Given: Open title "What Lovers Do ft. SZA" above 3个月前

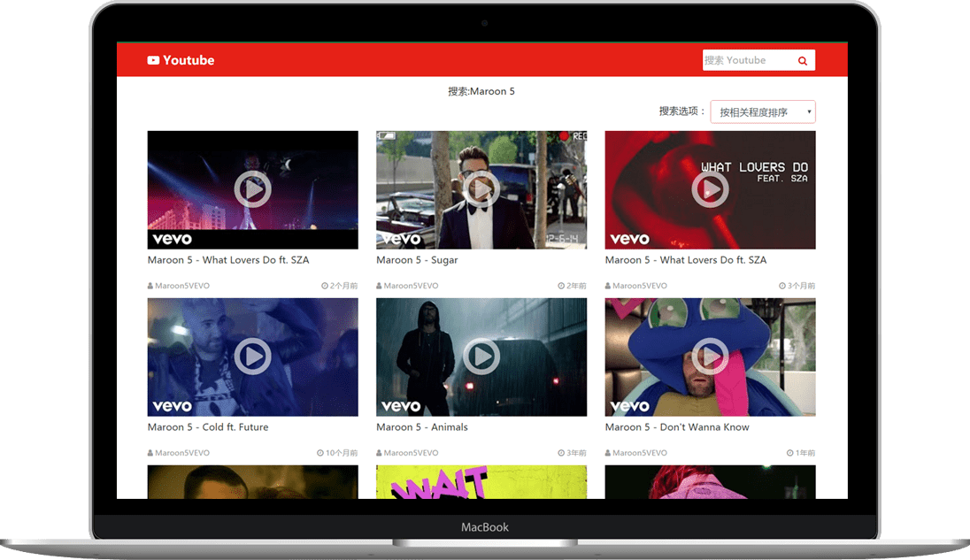Looking at the screenshot, I should (686, 260).
